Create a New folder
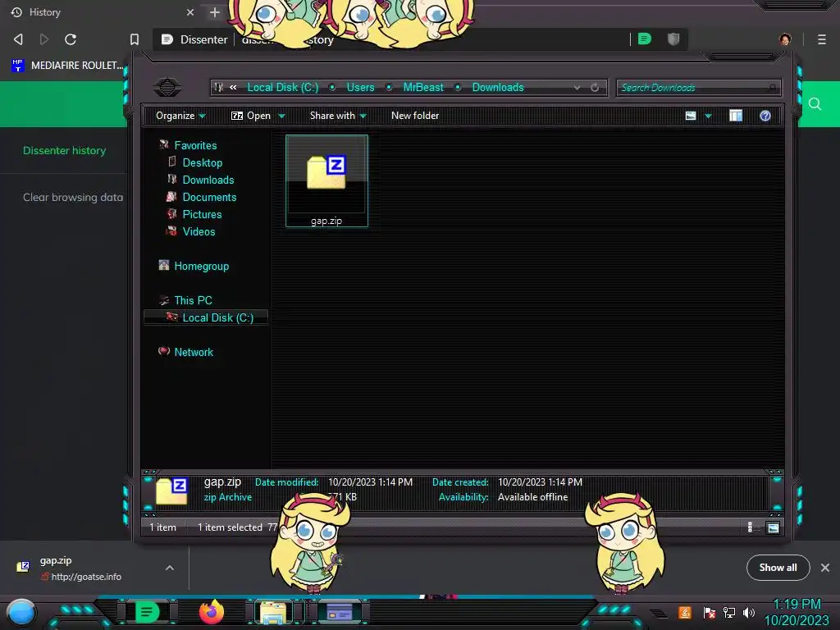Screen dimensions: 840x630 [414, 116]
